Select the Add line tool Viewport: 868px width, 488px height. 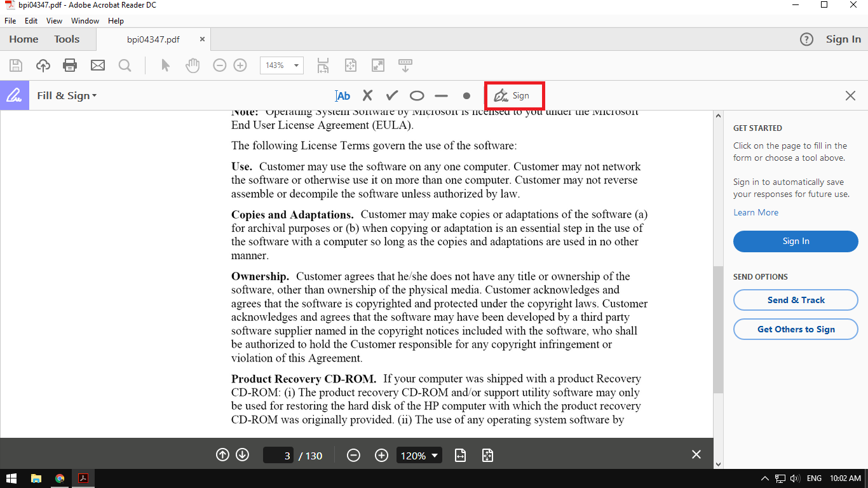[x=442, y=96]
